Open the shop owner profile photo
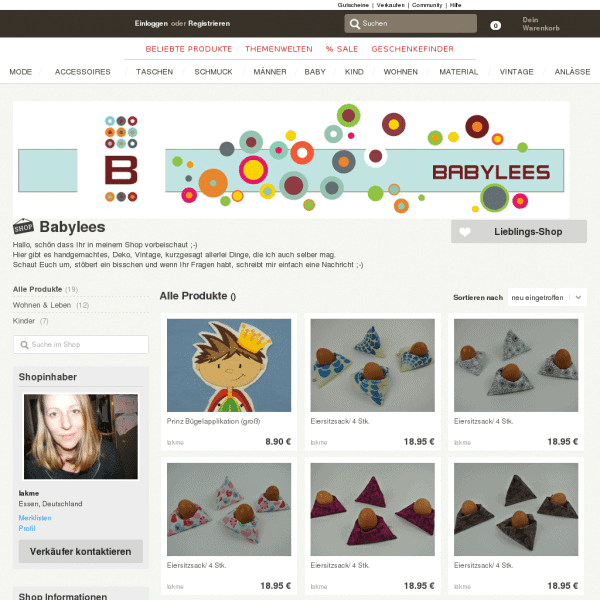The width and height of the screenshot is (600, 600). [x=81, y=436]
